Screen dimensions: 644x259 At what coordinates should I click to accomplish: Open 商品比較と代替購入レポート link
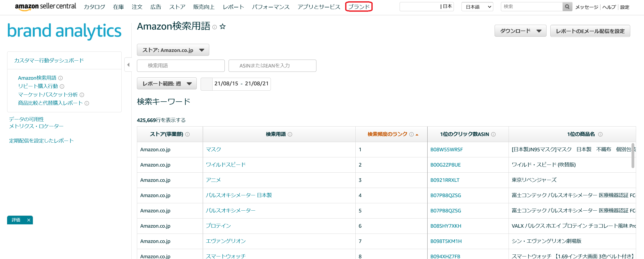pyautogui.click(x=50, y=103)
